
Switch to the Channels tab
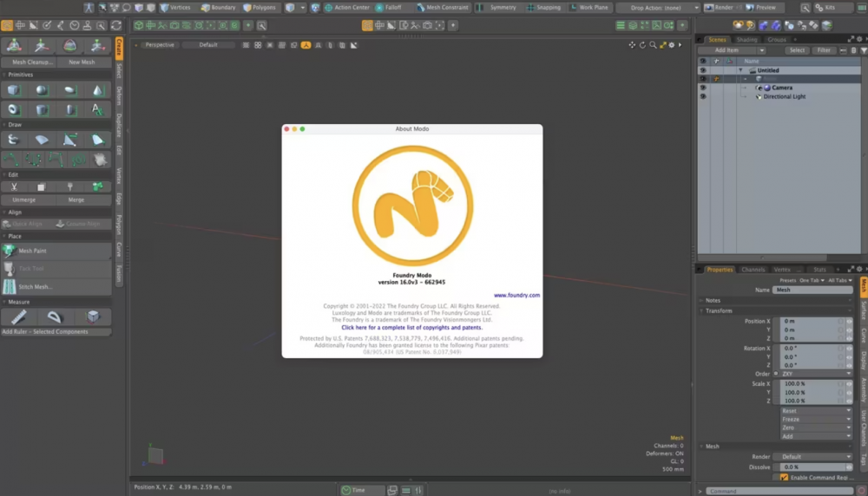[x=753, y=270]
